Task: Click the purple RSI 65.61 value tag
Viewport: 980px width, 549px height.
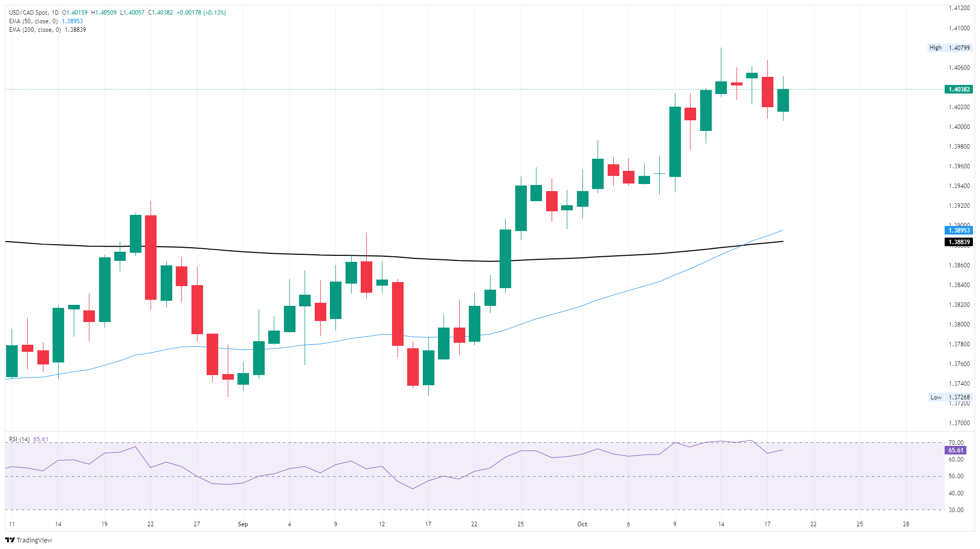Action: [955, 450]
